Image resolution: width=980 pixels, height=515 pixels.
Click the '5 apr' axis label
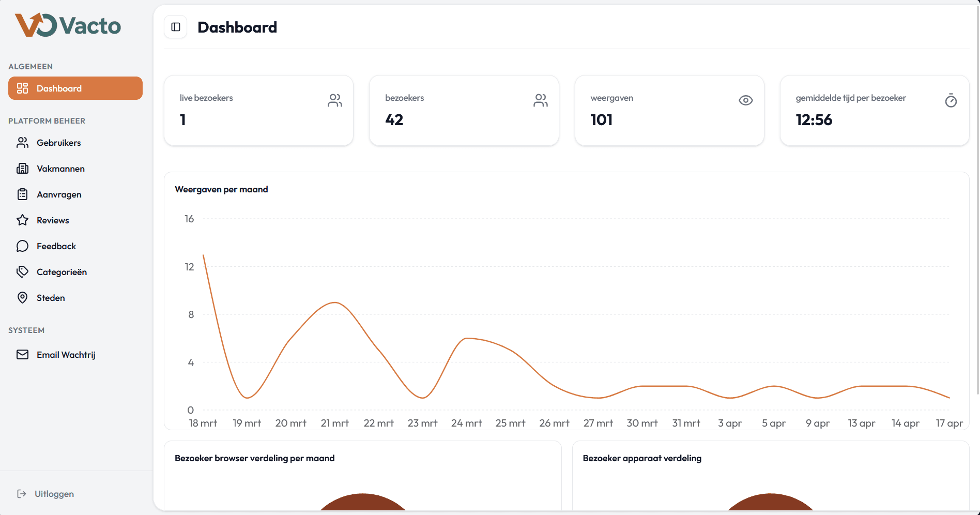(x=774, y=423)
